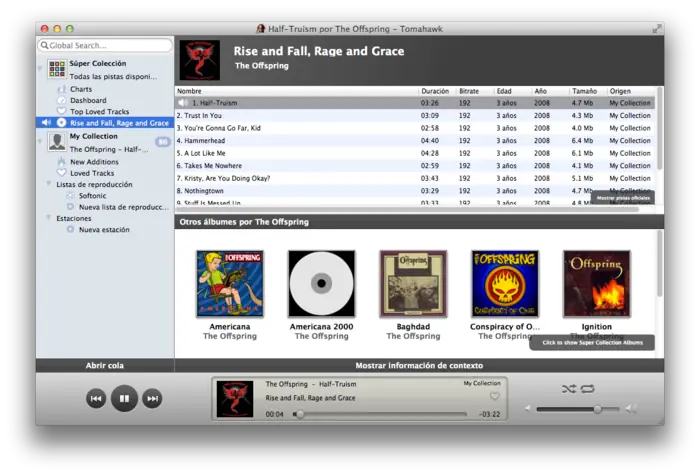Click the My Collection track count badge
The height and width of the screenshot is (475, 700).
pyautogui.click(x=163, y=142)
